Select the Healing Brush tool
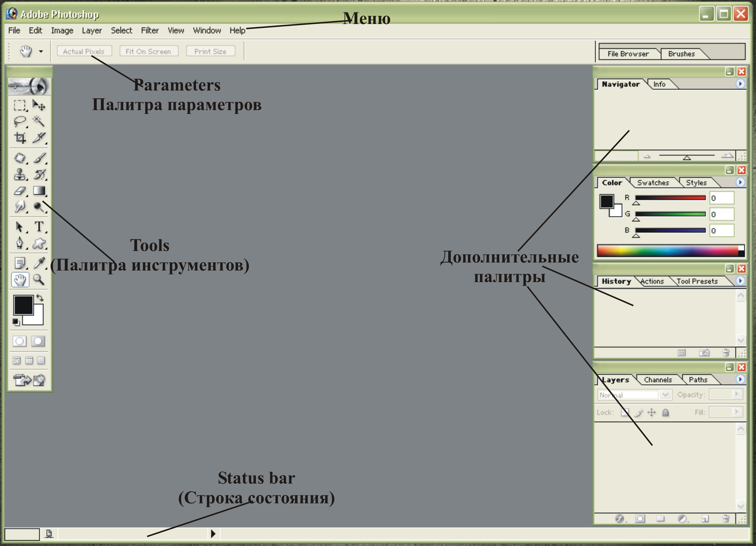This screenshot has width=756, height=546. 20,158
